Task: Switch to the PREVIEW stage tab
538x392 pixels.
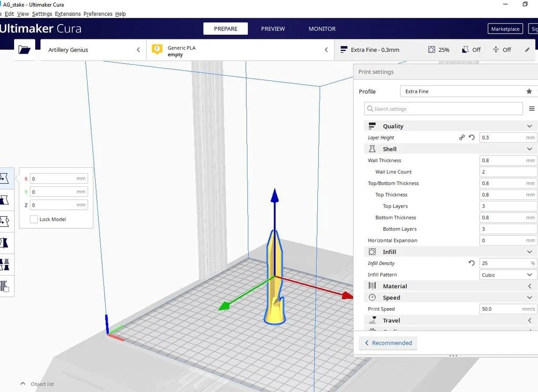Action: coord(273,29)
